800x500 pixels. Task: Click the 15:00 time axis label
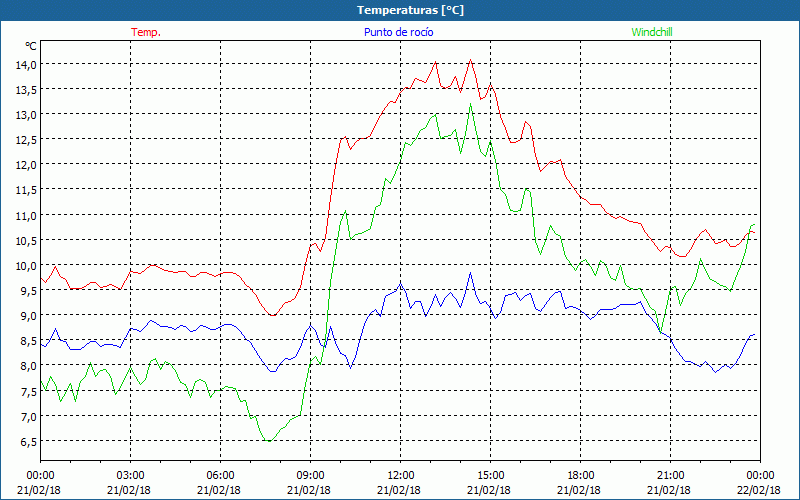(490, 476)
